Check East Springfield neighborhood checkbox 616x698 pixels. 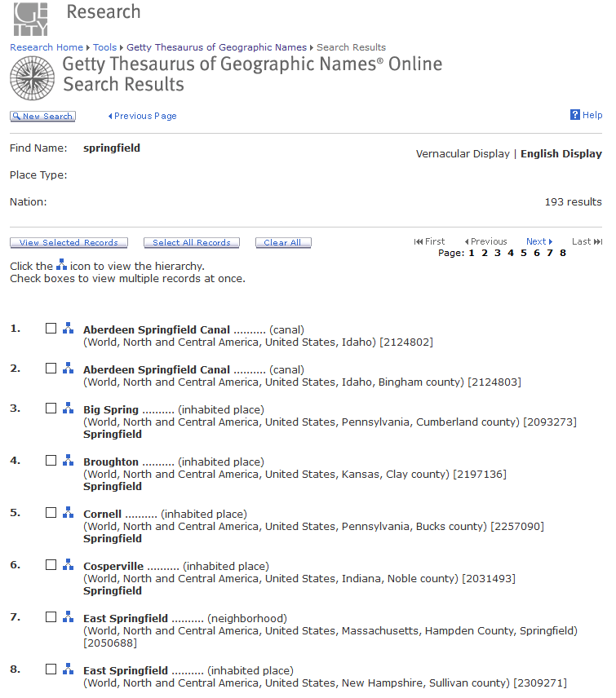(x=51, y=617)
